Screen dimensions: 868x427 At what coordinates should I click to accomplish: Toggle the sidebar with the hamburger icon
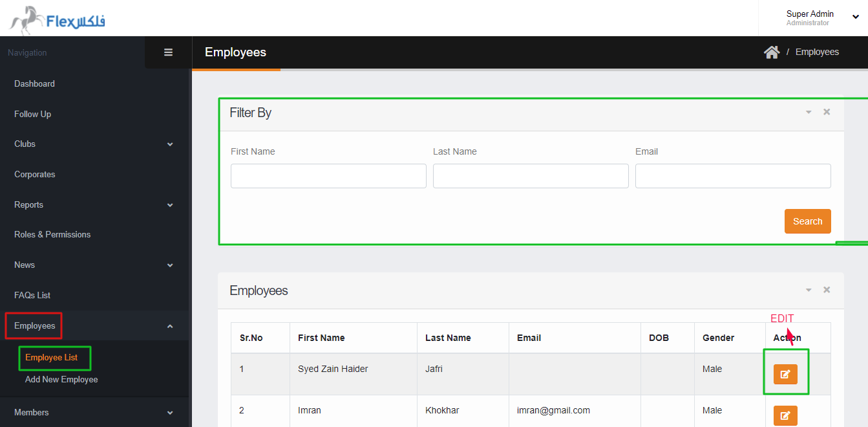168,52
